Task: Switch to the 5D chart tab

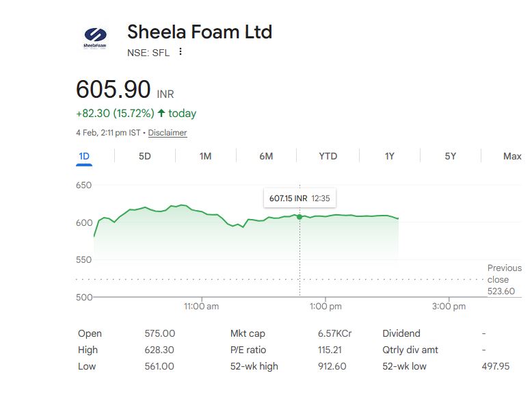Action: click(x=145, y=156)
